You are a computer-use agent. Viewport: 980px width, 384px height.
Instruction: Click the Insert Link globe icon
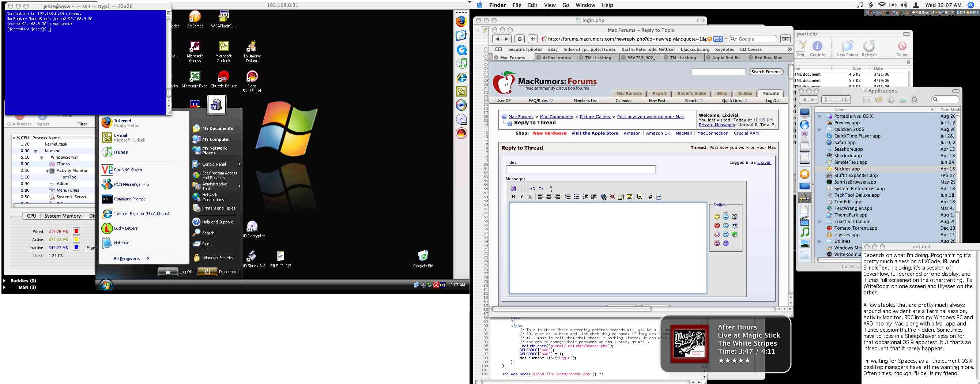604,197
